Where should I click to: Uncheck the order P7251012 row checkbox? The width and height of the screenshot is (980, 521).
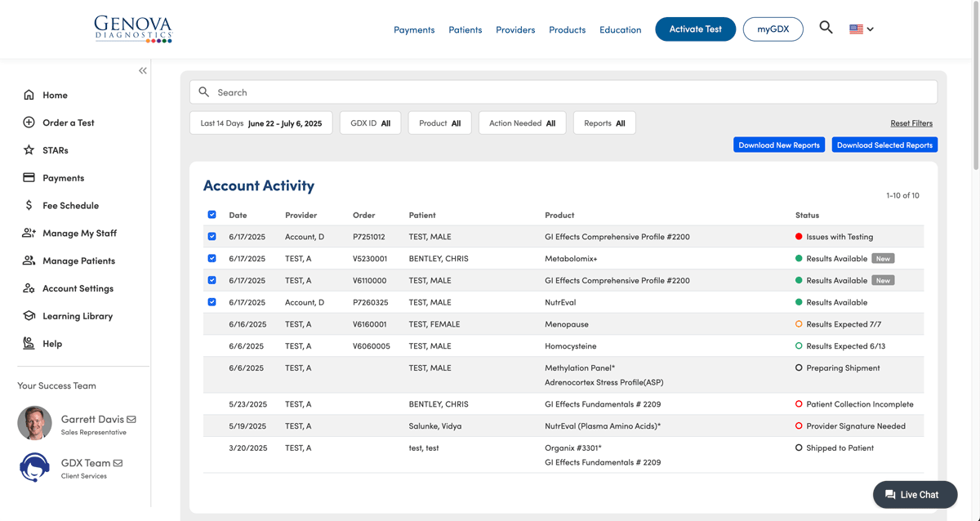tap(212, 237)
